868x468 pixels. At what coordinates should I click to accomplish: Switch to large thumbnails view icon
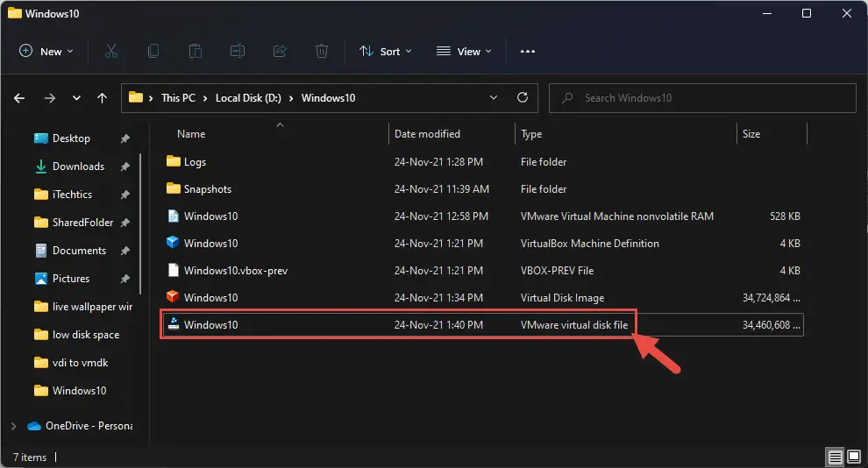tap(854, 457)
